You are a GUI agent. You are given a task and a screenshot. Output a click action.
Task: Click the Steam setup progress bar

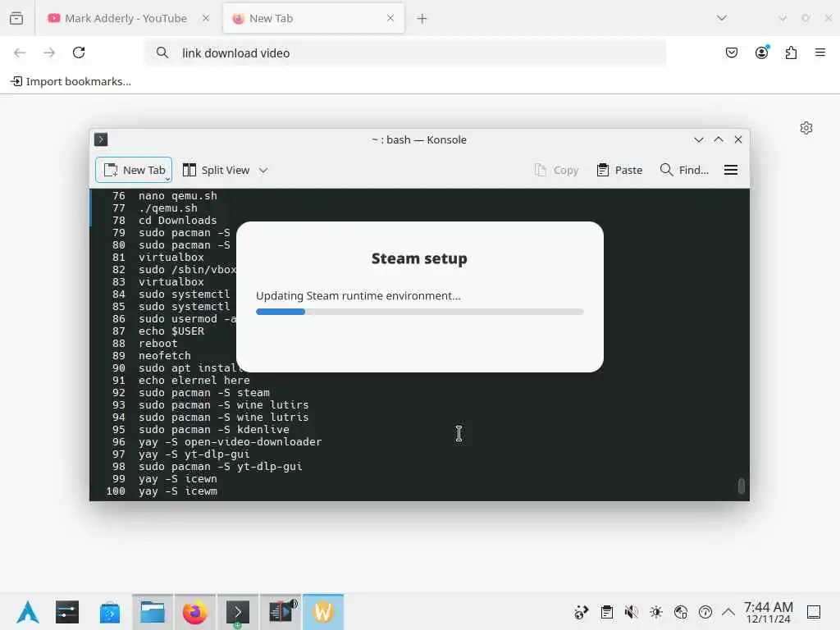click(x=419, y=312)
